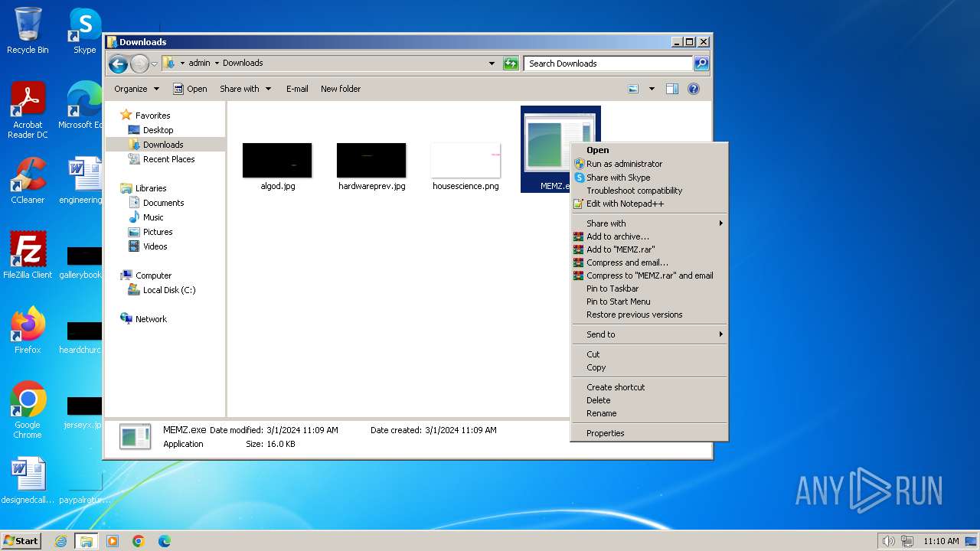Launch FileZilla Client from desktop
The height and width of the screenshot is (551, 980).
(x=28, y=256)
